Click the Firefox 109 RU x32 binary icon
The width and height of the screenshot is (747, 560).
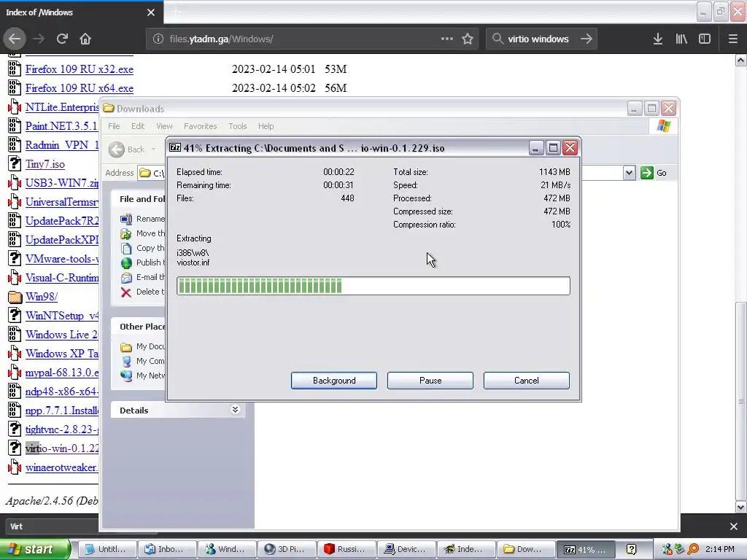[x=15, y=69]
